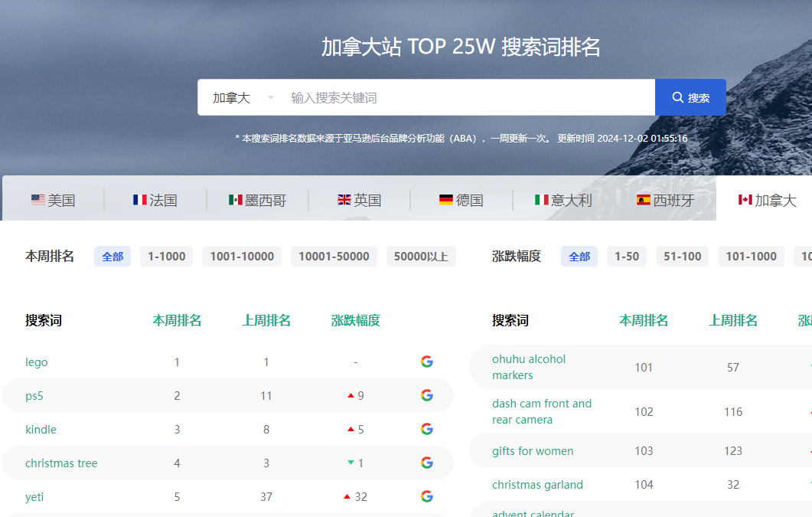Filter 涨跌幅度 by 1-50
The width and height of the screenshot is (812, 517).
(x=627, y=257)
